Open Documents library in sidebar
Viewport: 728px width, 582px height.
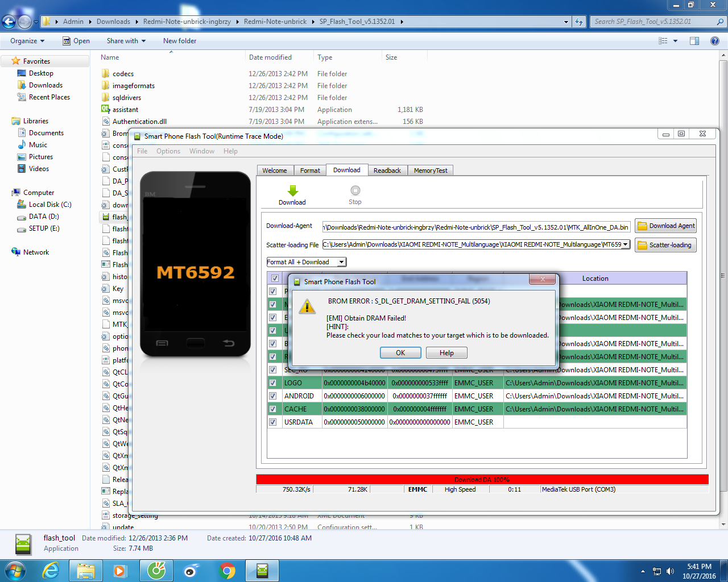click(x=46, y=133)
